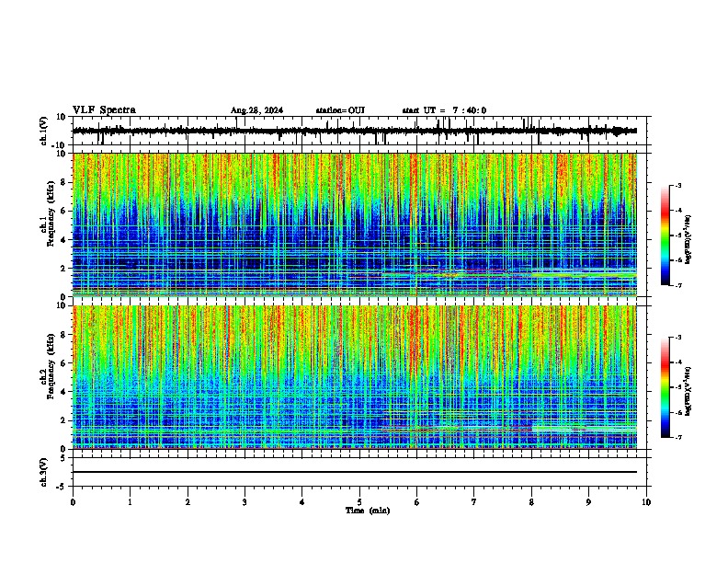Click the "VLF Spectra" plot title
This screenshot has width=728, height=563.
tap(104, 110)
